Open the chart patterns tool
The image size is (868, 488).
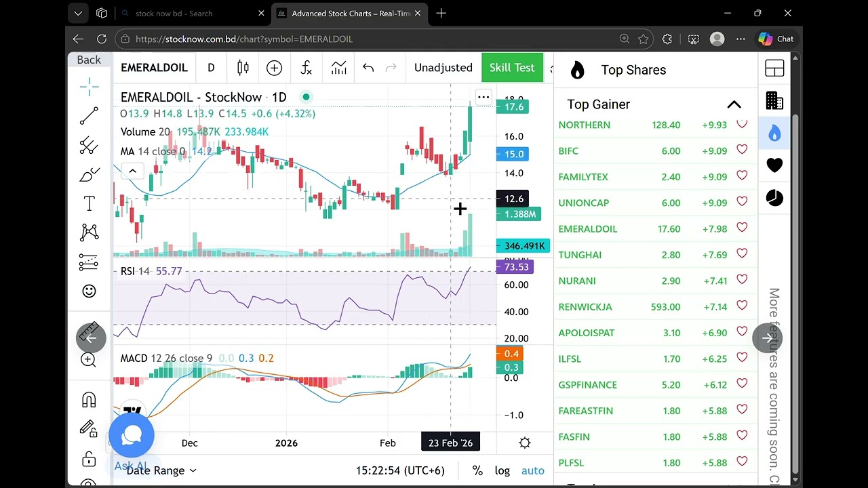[89, 232]
